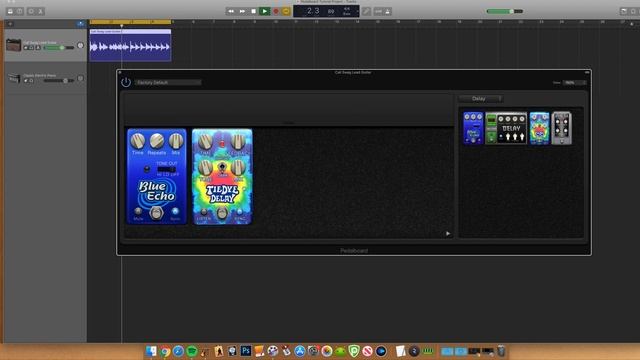Click the blue track header filter button
This screenshot has width=640, height=360.
[80, 24]
